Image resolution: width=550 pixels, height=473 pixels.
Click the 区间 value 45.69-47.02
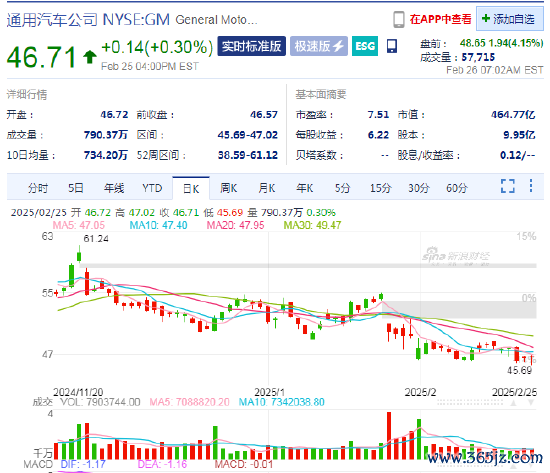point(248,135)
